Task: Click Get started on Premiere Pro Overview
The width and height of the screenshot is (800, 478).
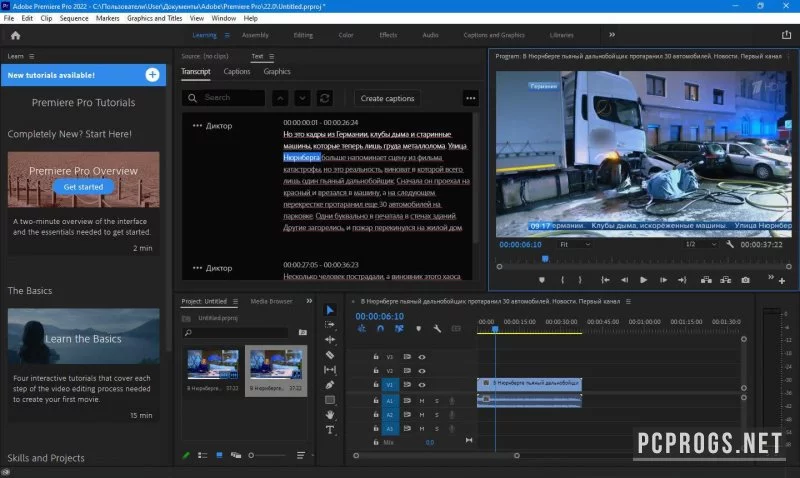Action: coord(83,187)
